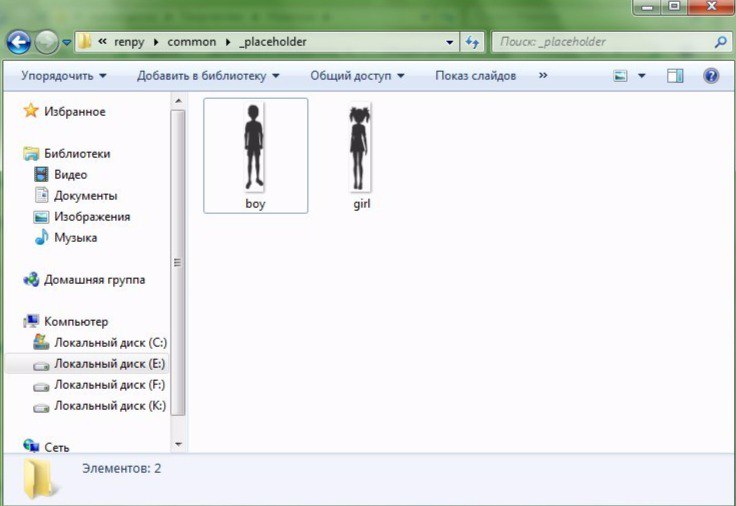The height and width of the screenshot is (506, 736).
Task: Open the Документы library
Action: click(x=85, y=196)
